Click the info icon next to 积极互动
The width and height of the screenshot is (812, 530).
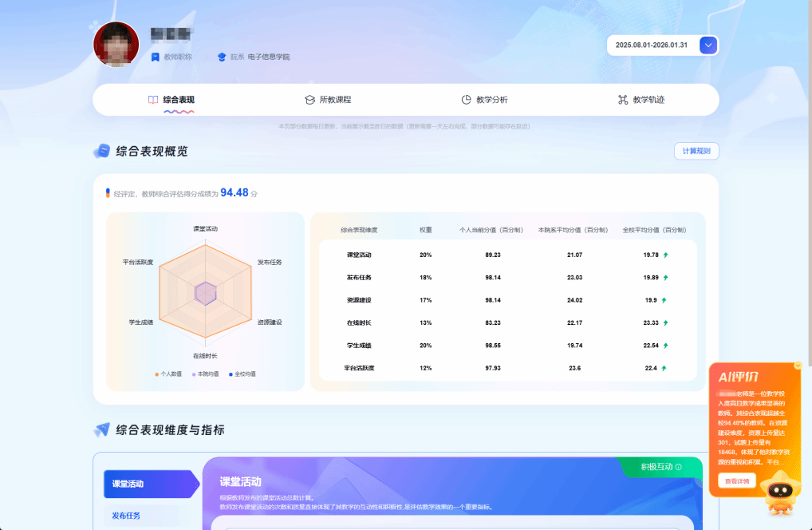click(x=679, y=468)
